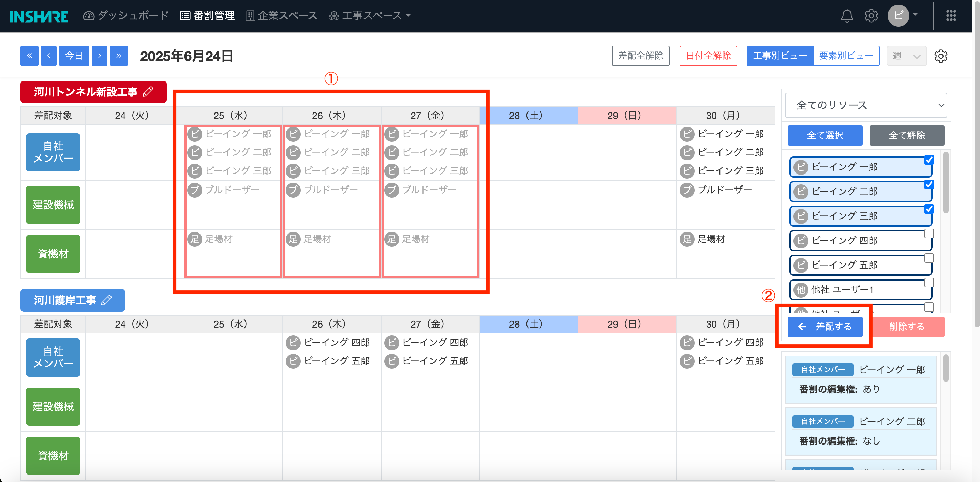Screen dimensions: 980x482
Task: Uncheck ビーイング 一郎 resource checkbox
Action: pos(929,160)
